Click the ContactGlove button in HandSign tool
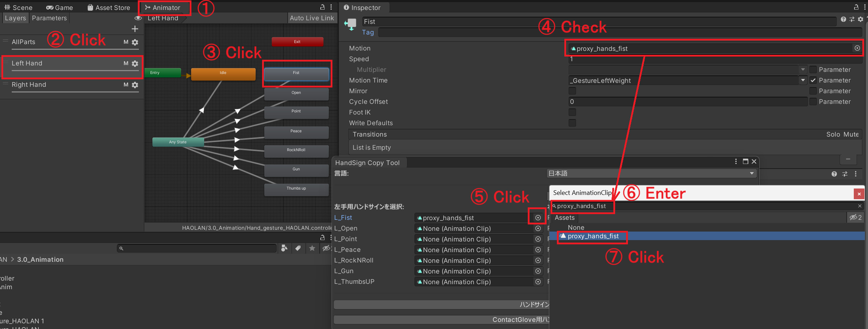 (441, 320)
